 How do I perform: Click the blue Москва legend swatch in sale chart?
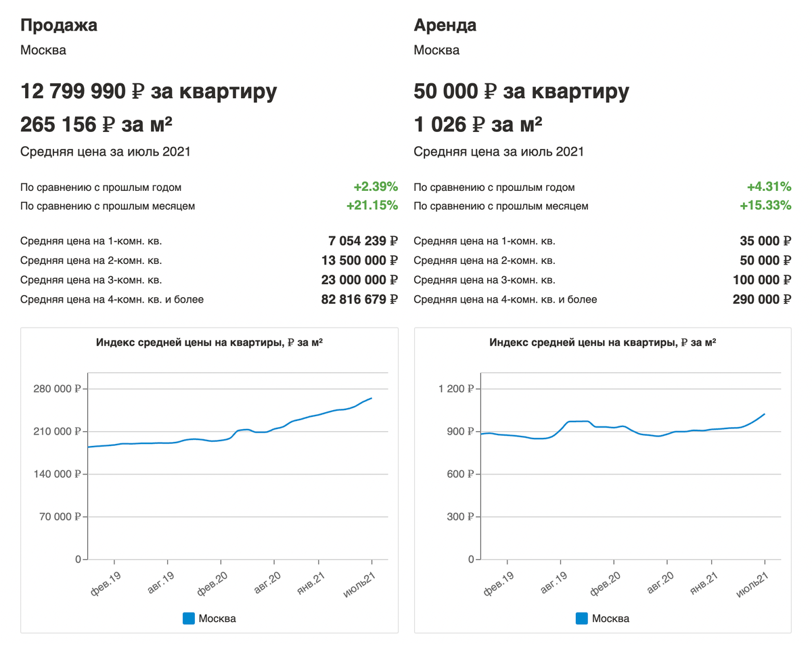pos(189,618)
